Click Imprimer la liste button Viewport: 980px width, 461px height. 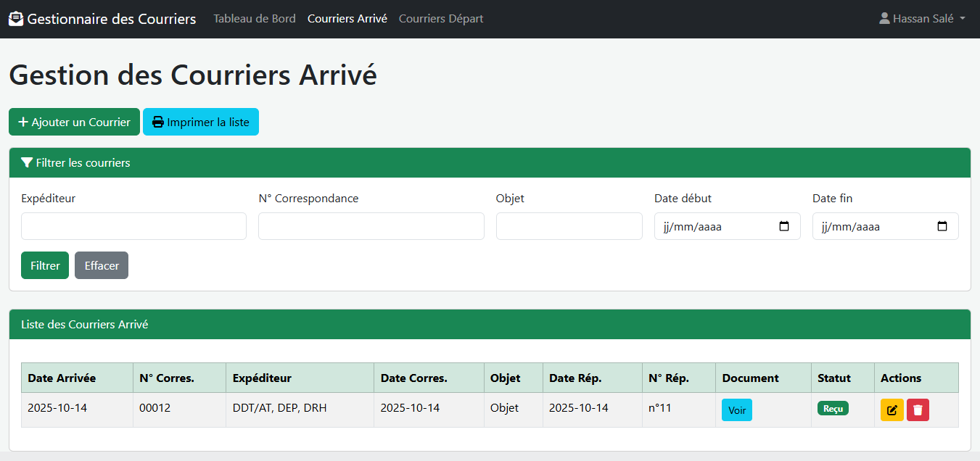201,122
